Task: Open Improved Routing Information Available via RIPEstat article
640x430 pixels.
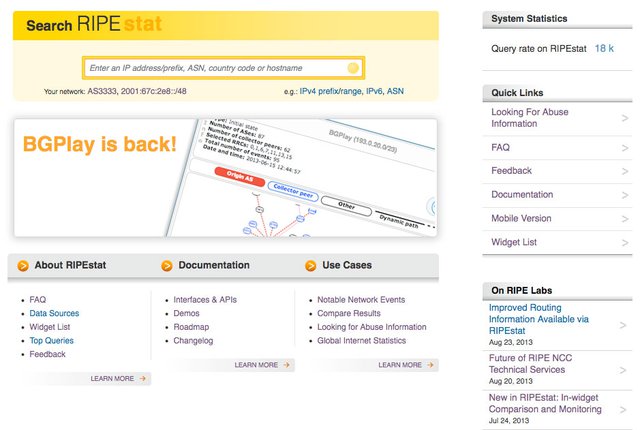Action: point(539,319)
